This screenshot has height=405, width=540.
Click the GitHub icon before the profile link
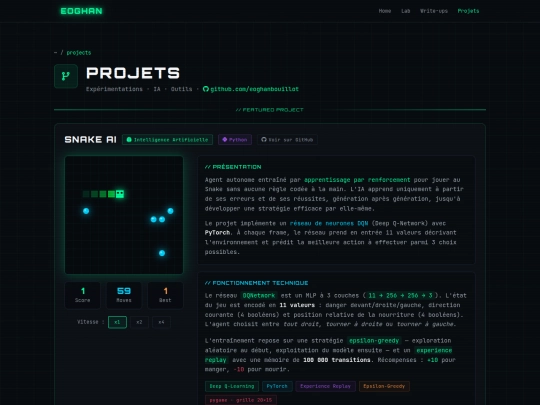click(206, 89)
